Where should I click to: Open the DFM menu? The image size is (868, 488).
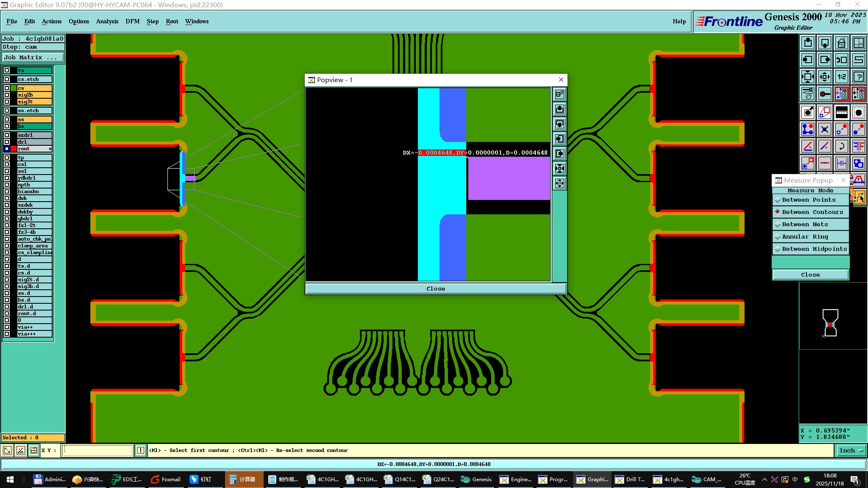coord(132,22)
